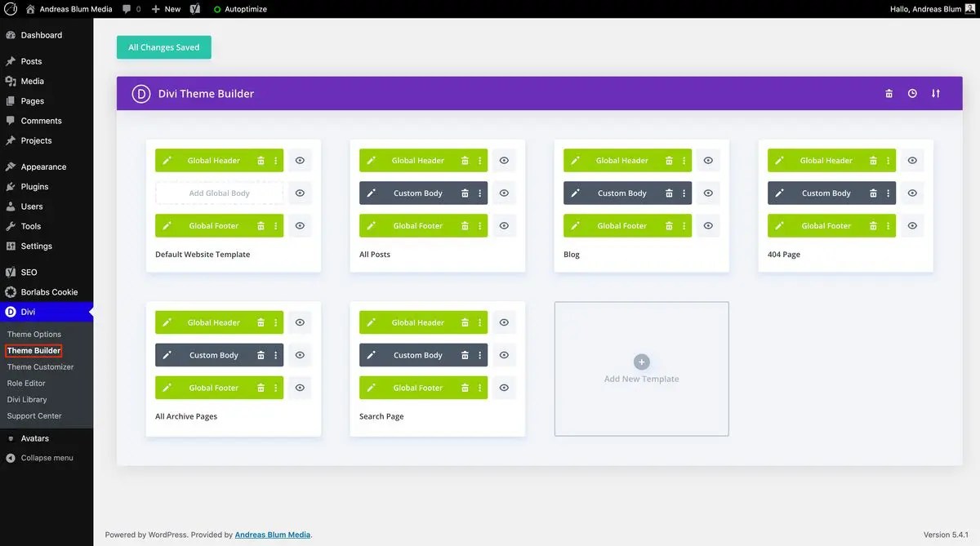Image resolution: width=980 pixels, height=546 pixels.
Task: Click the Add New Template card
Action: click(x=642, y=369)
